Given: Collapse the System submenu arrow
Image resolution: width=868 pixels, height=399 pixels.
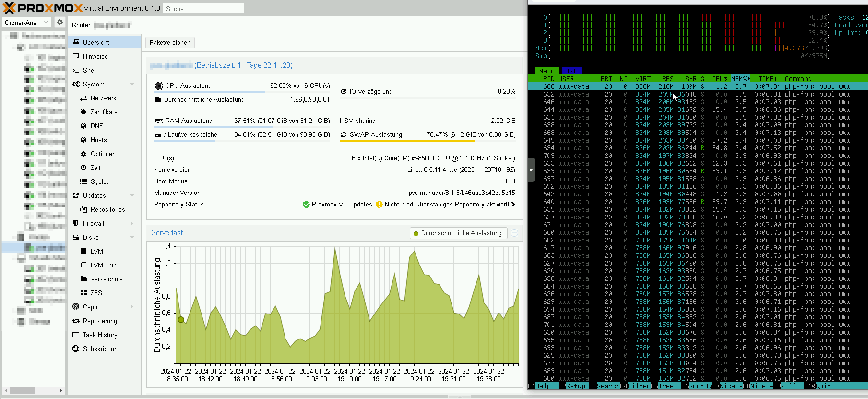Looking at the screenshot, I should [x=132, y=85].
